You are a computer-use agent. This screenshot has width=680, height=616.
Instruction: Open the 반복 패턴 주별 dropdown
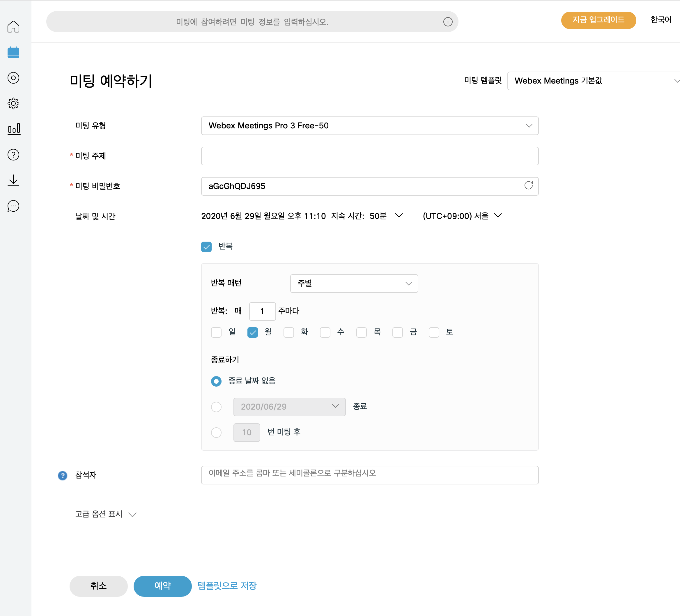(x=354, y=283)
